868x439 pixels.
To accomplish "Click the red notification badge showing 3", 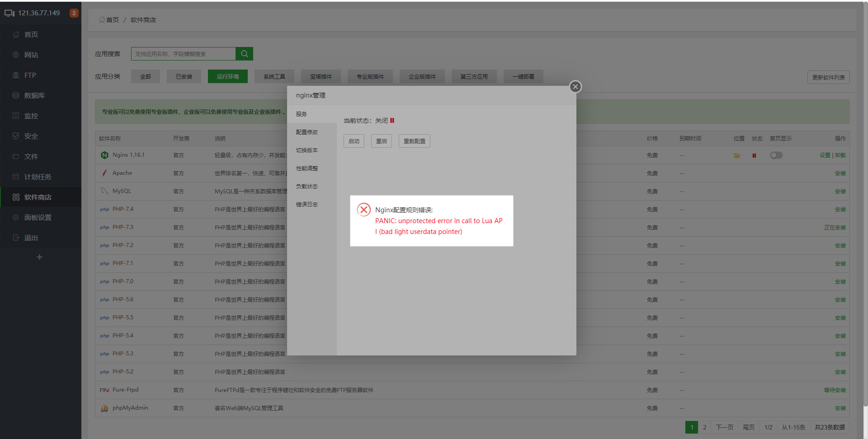I will (74, 13).
